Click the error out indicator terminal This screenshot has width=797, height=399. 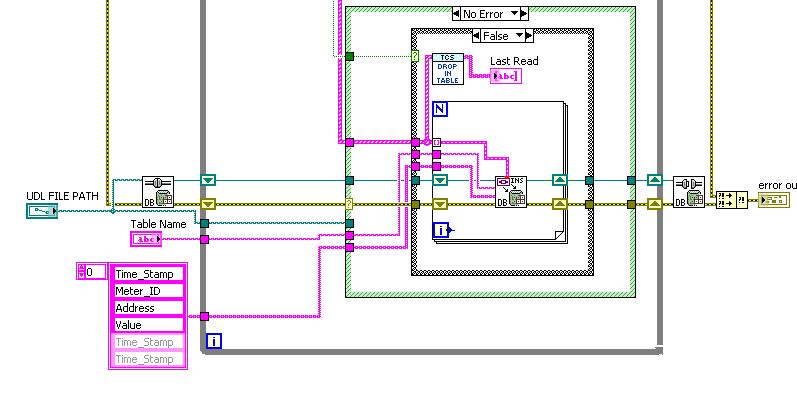coord(774,200)
